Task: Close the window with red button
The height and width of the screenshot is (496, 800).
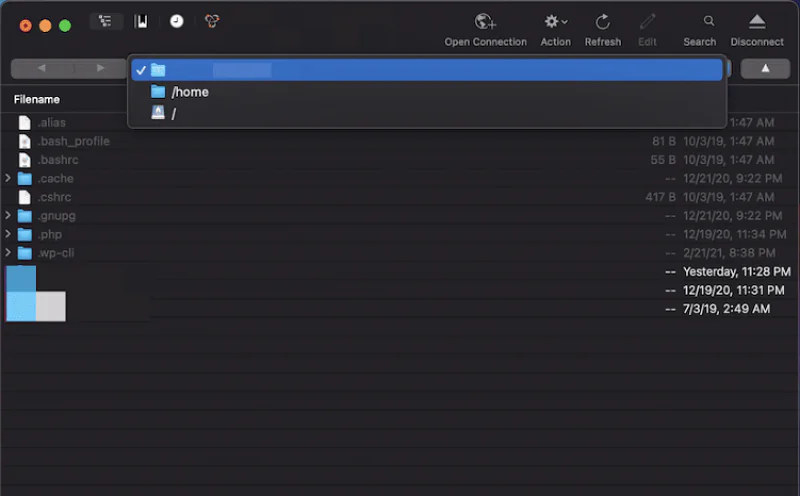Action: (x=26, y=26)
